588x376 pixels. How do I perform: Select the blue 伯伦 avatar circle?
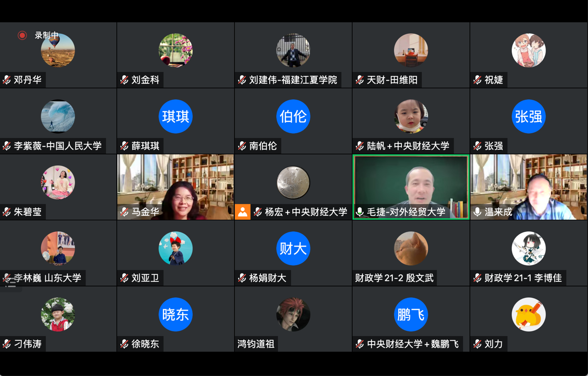[x=293, y=116]
